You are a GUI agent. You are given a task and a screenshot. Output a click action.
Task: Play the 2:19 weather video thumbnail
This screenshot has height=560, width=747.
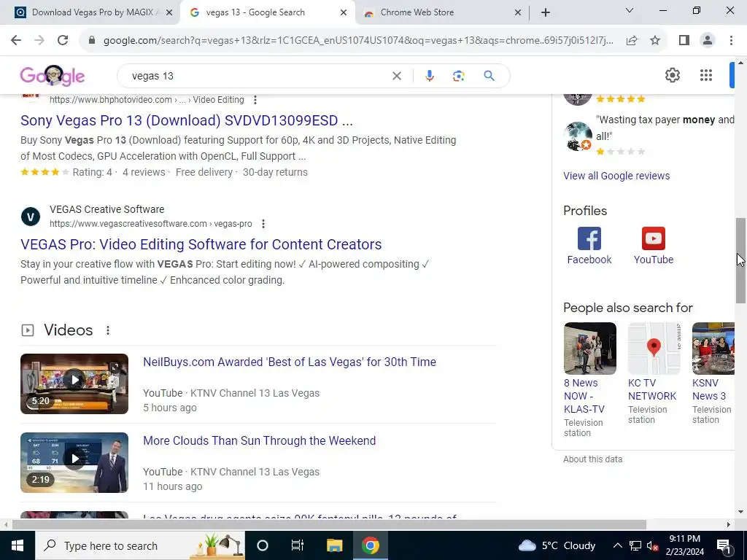(x=74, y=462)
